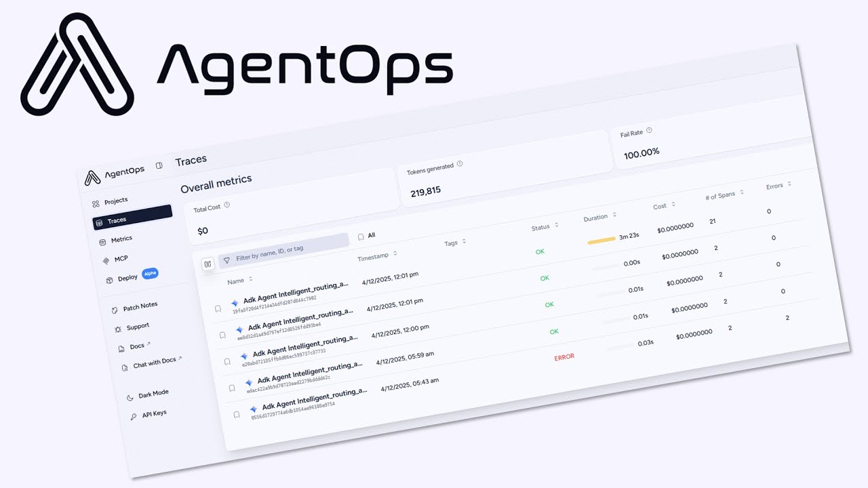
Task: Collapse the sidebar with the panel icon
Action: pyautogui.click(x=159, y=165)
